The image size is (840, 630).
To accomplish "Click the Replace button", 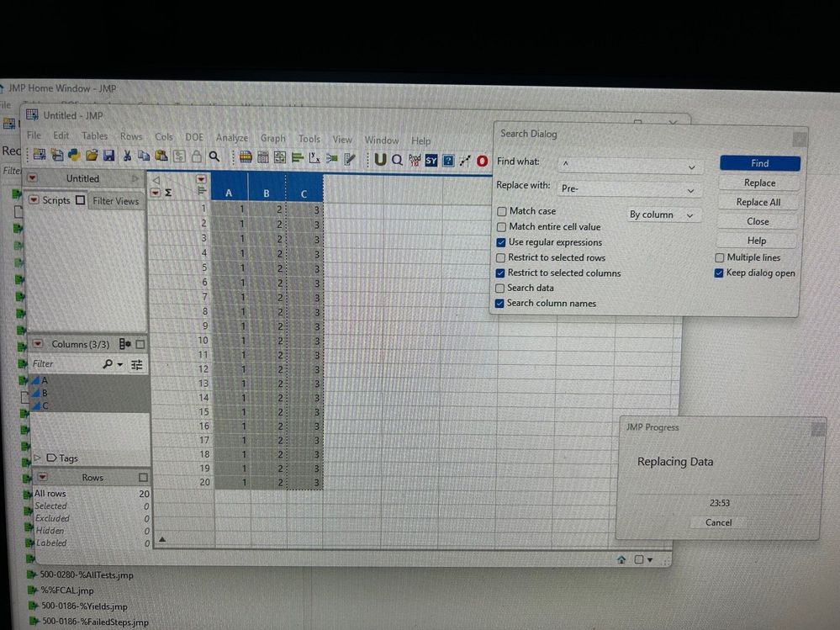I will pos(759,183).
